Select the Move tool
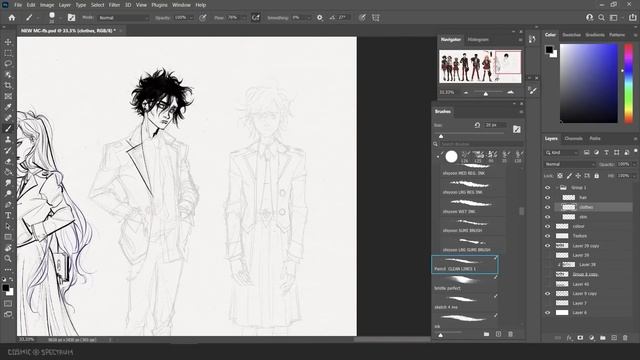Screen dimensions: 640x360 (x=8, y=42)
